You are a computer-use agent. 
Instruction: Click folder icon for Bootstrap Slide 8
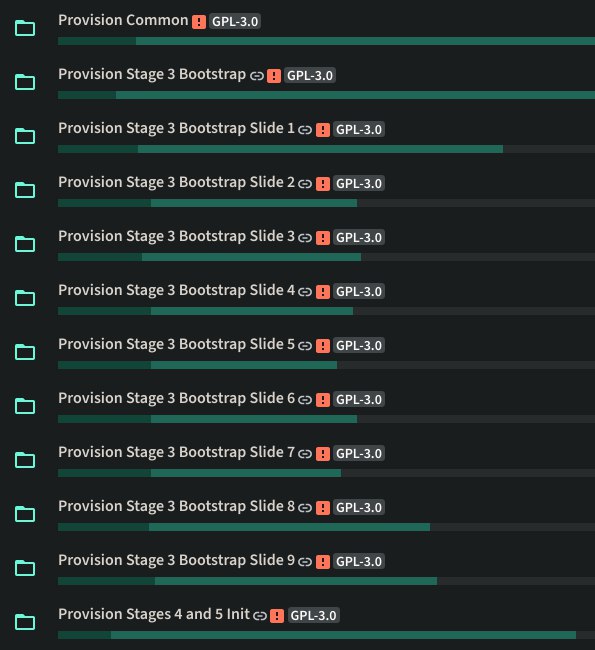25,514
